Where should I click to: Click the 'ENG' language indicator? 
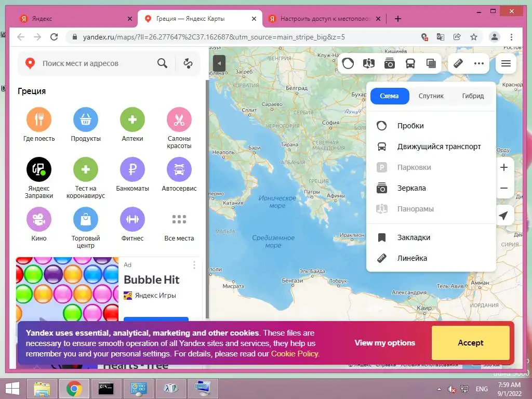click(x=482, y=389)
